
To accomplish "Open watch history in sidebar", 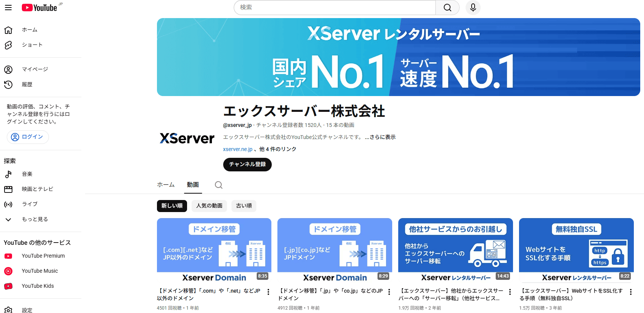I will coord(27,84).
